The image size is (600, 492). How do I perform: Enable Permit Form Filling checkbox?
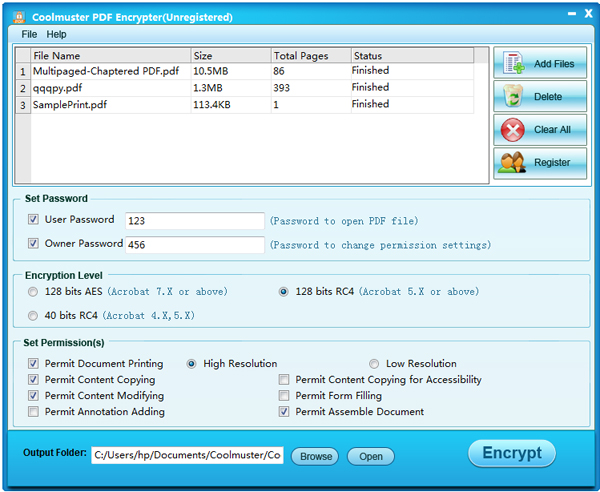[x=285, y=396]
